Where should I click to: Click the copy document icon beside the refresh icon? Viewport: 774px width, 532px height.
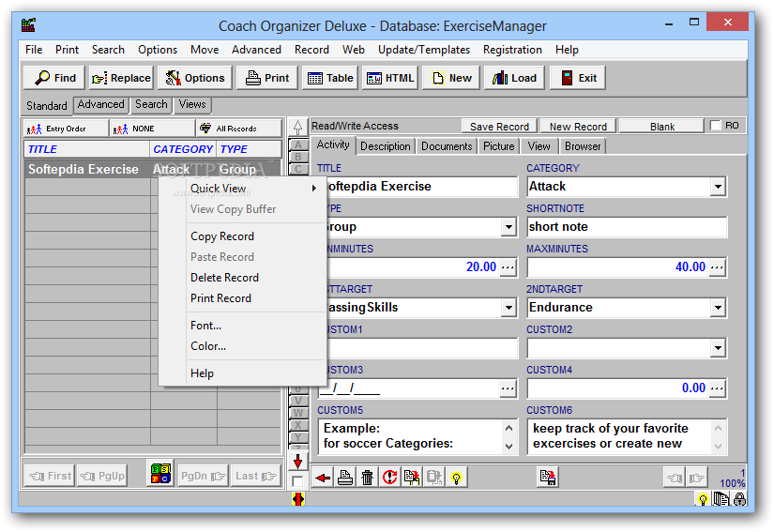pos(412,478)
